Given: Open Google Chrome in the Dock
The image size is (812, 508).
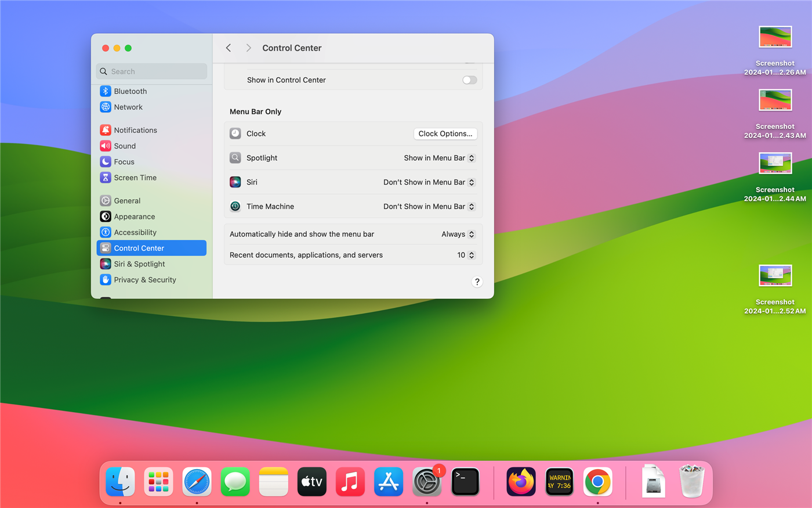Looking at the screenshot, I should click(x=597, y=482).
